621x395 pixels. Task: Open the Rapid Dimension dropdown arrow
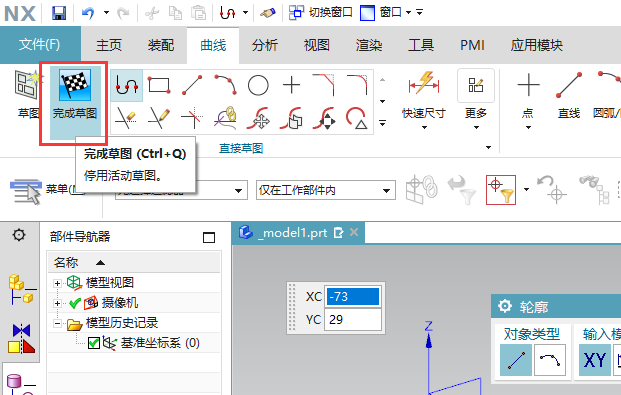424,128
